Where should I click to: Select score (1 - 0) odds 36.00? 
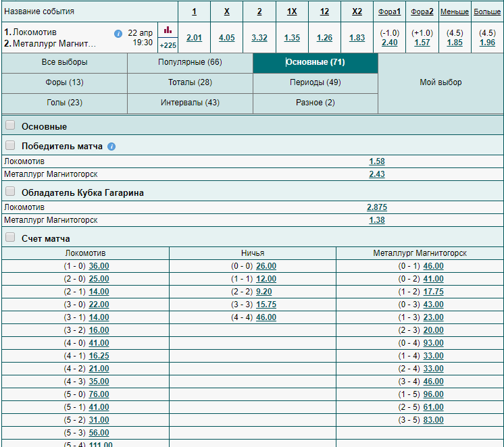(x=99, y=266)
